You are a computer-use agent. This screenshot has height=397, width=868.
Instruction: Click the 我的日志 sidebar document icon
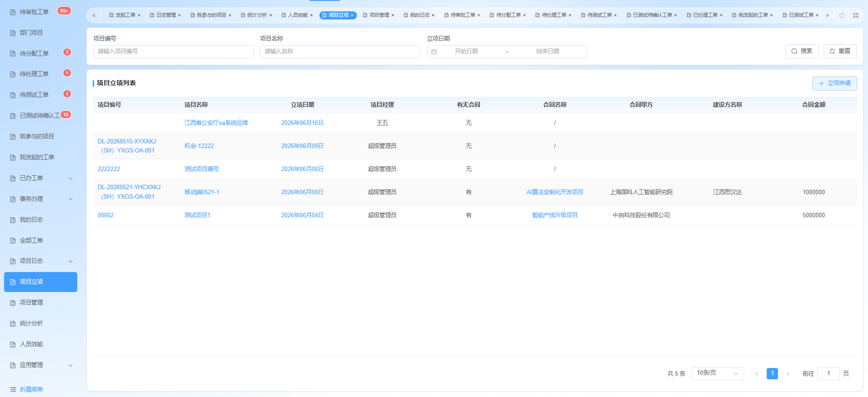click(x=13, y=220)
